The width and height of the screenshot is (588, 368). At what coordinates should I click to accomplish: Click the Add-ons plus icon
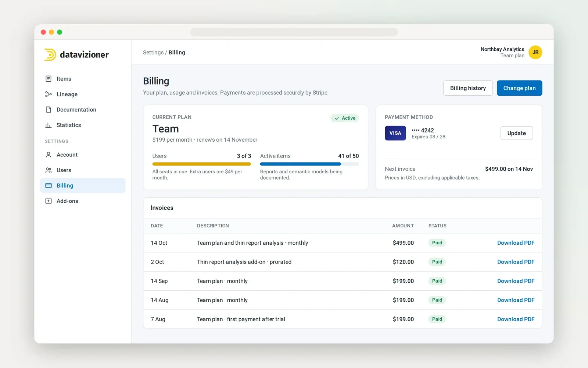[49, 201]
